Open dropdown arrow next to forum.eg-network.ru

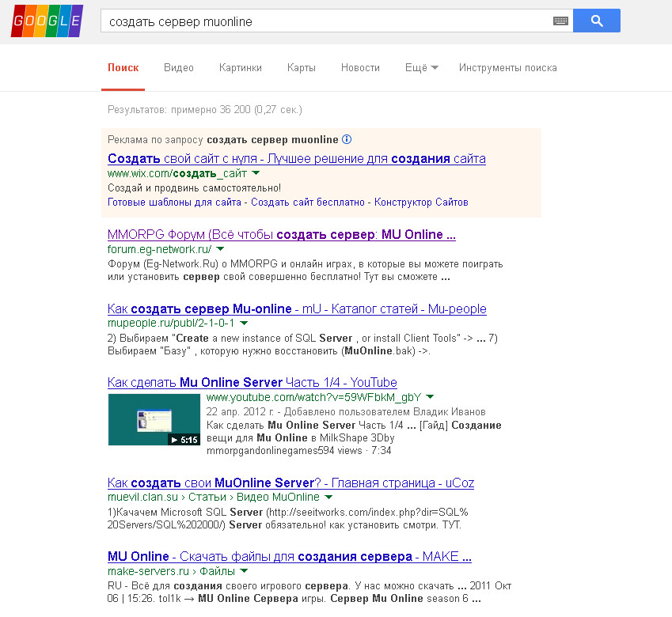(x=220, y=248)
